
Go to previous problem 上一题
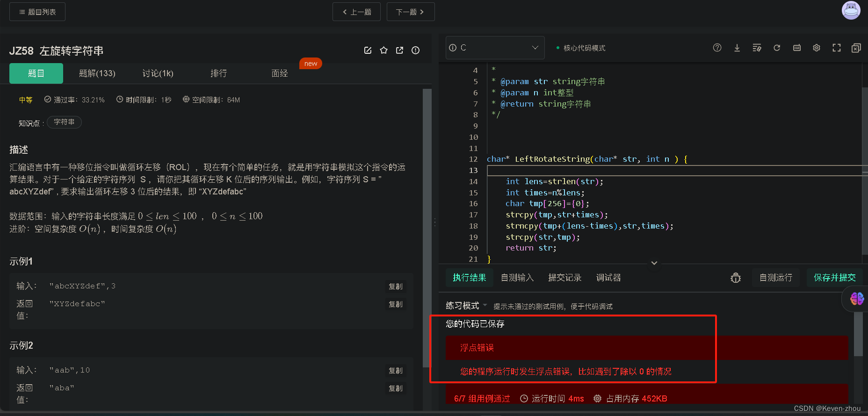tap(356, 12)
